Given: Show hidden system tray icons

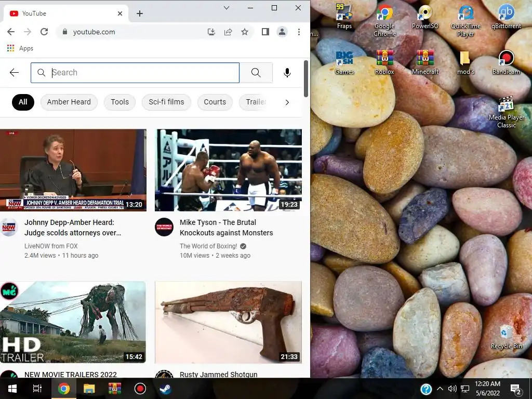Looking at the screenshot, I should [x=440, y=389].
